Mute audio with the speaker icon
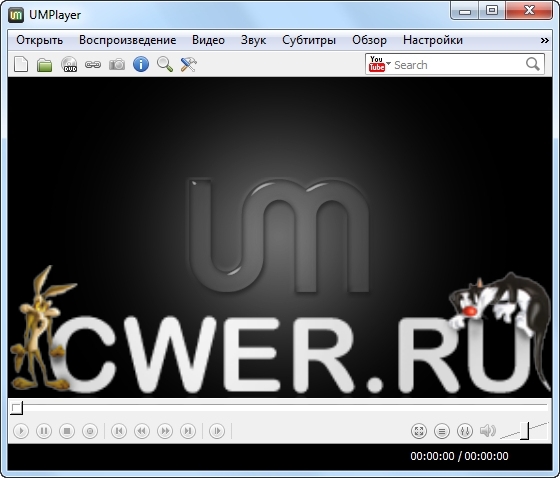 [x=488, y=430]
